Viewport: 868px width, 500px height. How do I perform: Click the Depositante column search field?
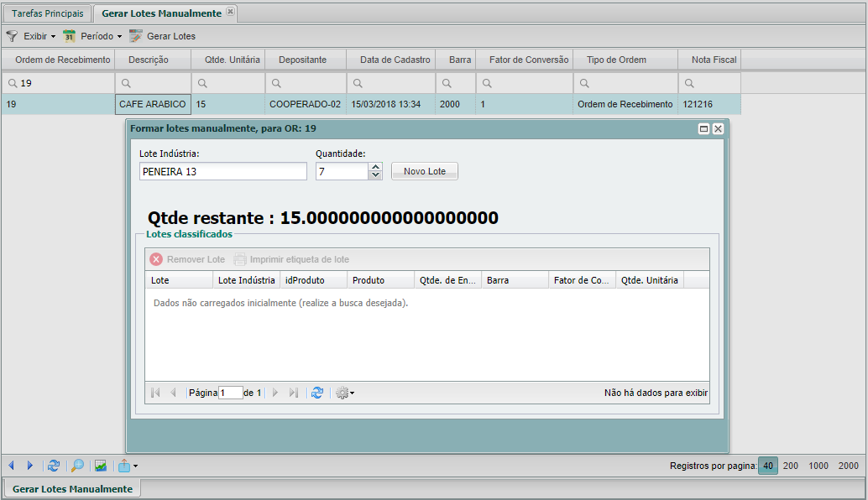306,83
